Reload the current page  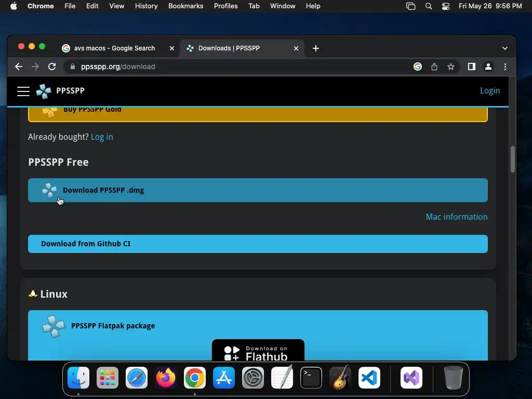(x=52, y=66)
